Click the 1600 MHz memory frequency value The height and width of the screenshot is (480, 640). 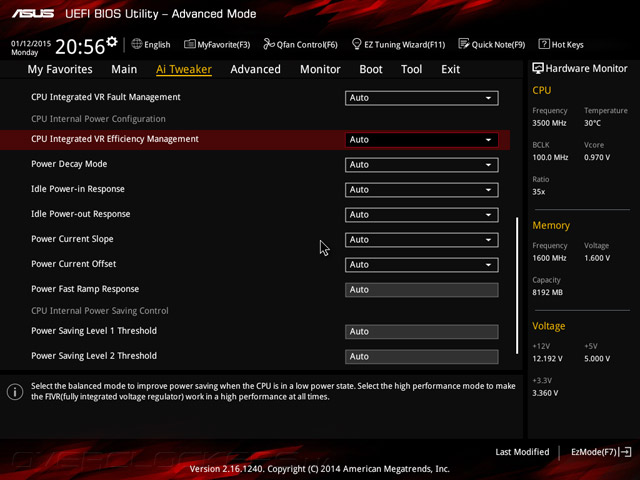[x=549, y=258]
